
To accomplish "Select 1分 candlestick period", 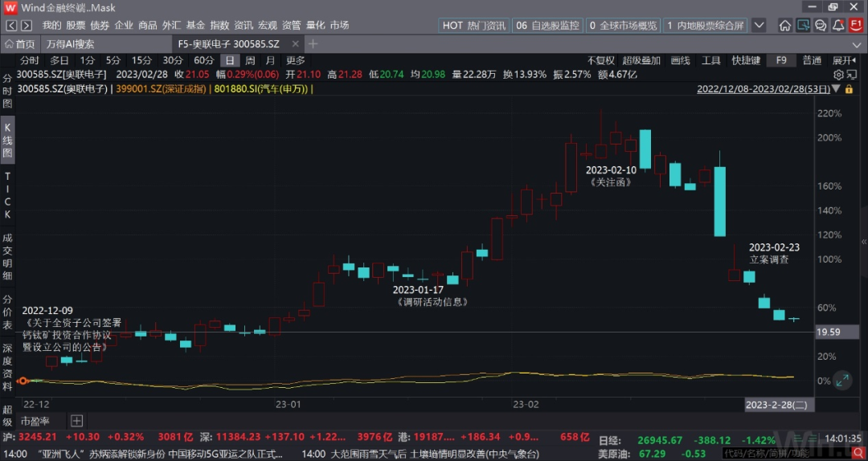I will coord(87,60).
